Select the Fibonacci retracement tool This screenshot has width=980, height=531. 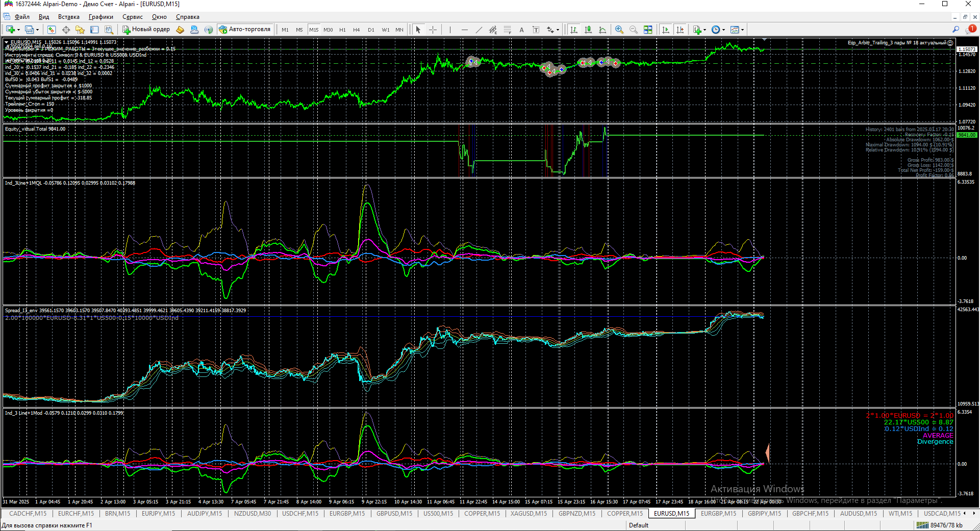coord(507,30)
